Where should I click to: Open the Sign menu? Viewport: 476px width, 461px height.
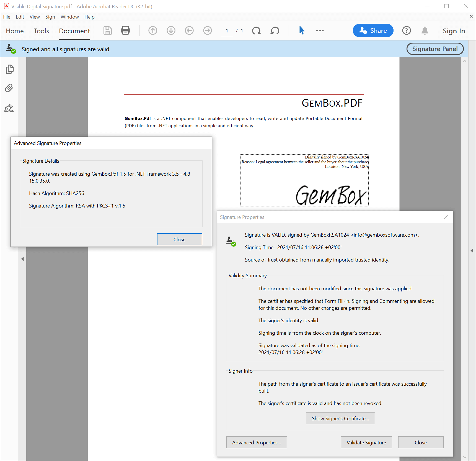click(50, 17)
